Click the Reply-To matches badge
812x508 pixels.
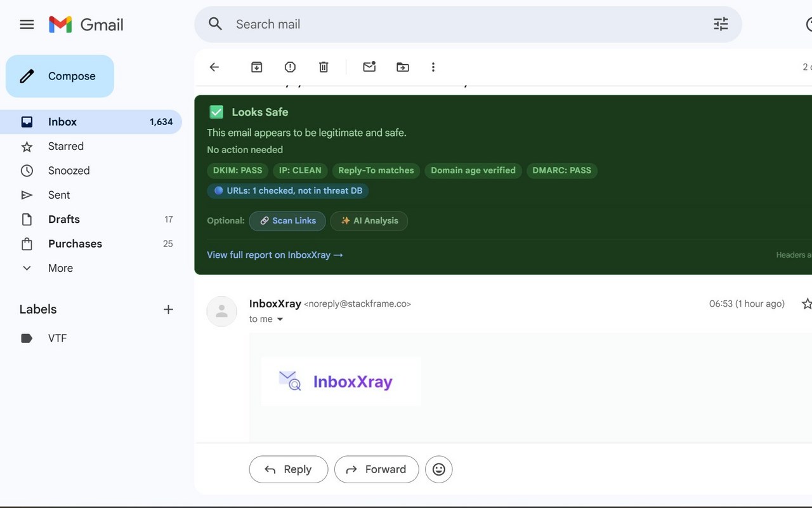(x=376, y=171)
